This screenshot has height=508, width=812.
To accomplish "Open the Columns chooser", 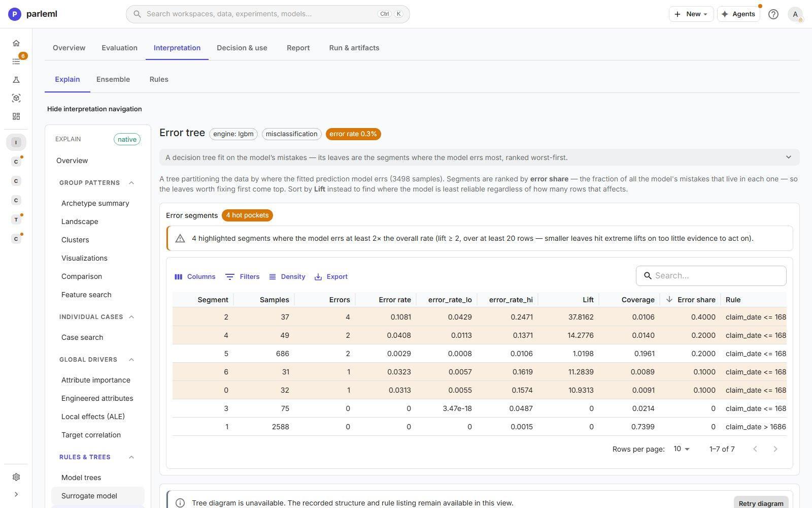I will tap(195, 277).
